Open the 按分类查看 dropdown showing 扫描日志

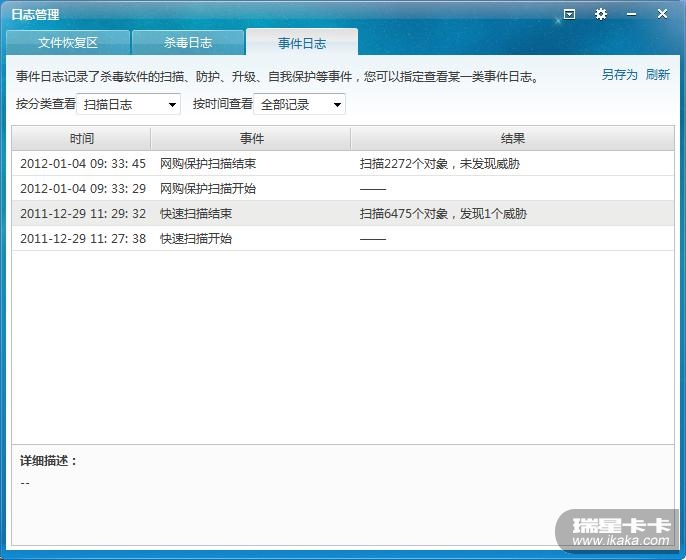[129, 104]
